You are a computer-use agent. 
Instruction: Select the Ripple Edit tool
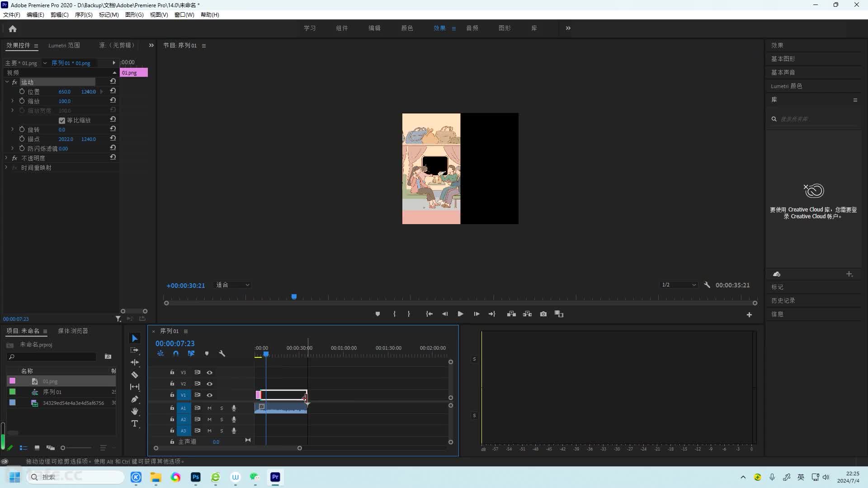point(135,362)
